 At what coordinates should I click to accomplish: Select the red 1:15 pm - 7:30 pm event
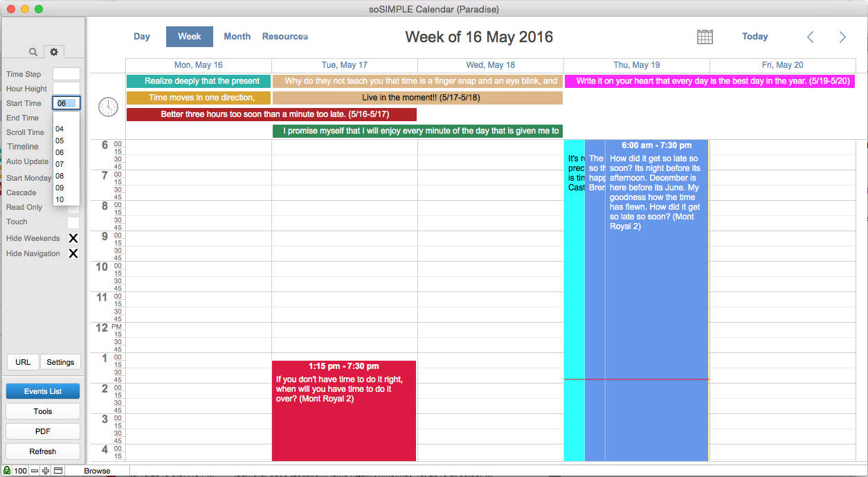click(344, 411)
